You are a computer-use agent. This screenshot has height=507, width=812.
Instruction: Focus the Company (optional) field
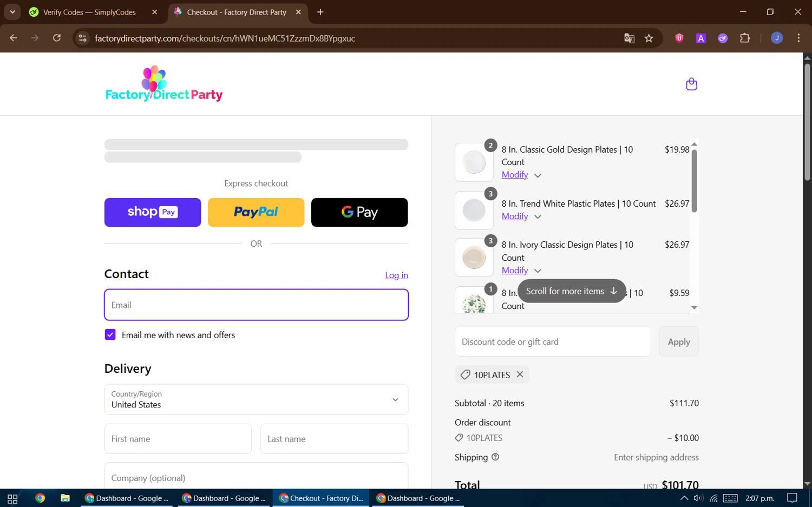coord(256,476)
